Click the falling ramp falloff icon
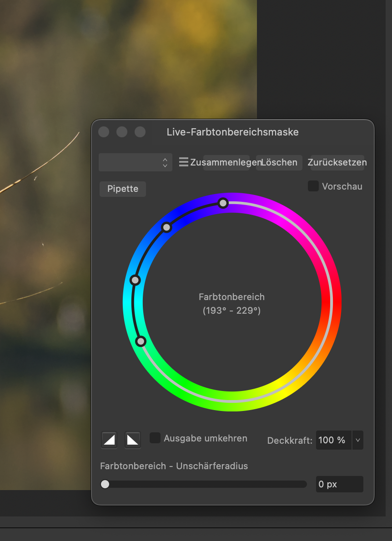392x541 pixels. [132, 440]
